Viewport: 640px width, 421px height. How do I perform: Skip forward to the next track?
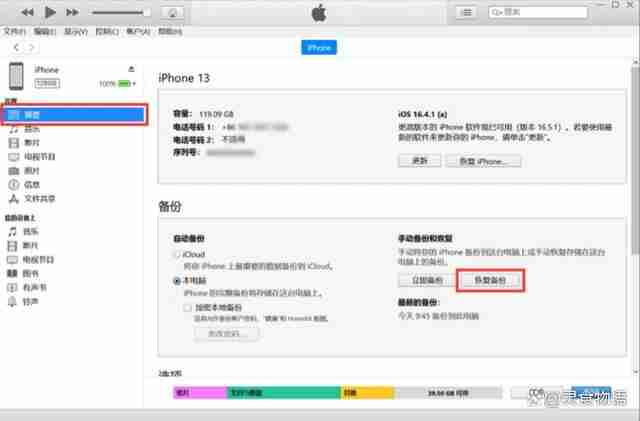coord(72,12)
